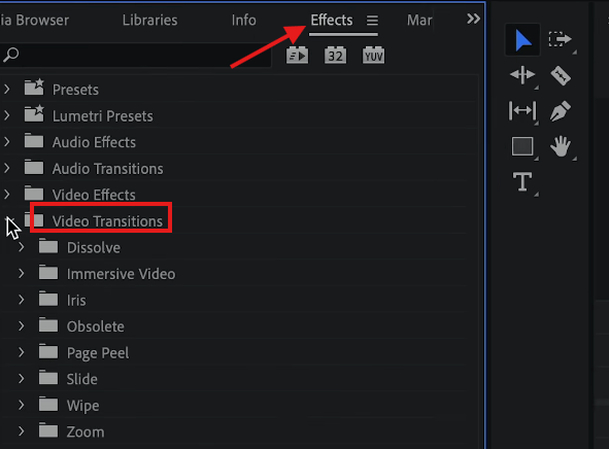Select the Lumetri Presets bin icon
Viewport: 609px width, 449px height.
34,114
